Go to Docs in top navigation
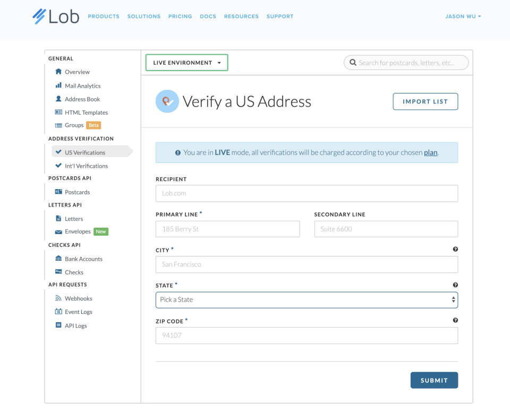Image resolution: width=510 pixels, height=420 pixels. coord(208,16)
